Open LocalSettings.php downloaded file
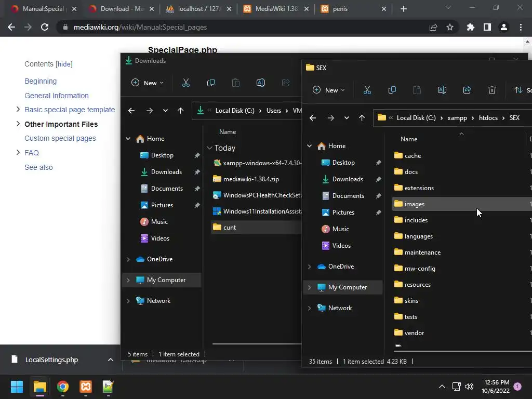Viewport: 532px width, 399px height. coord(51,360)
